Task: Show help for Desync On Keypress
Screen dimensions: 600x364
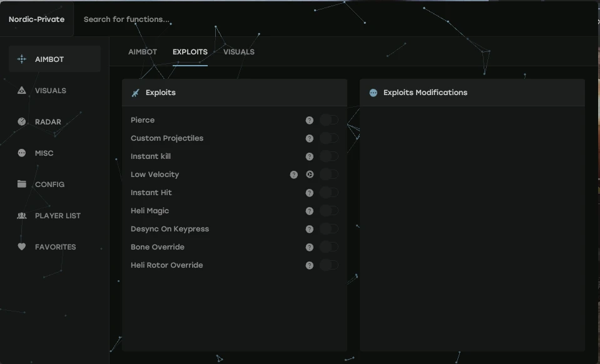Action: 310,230
